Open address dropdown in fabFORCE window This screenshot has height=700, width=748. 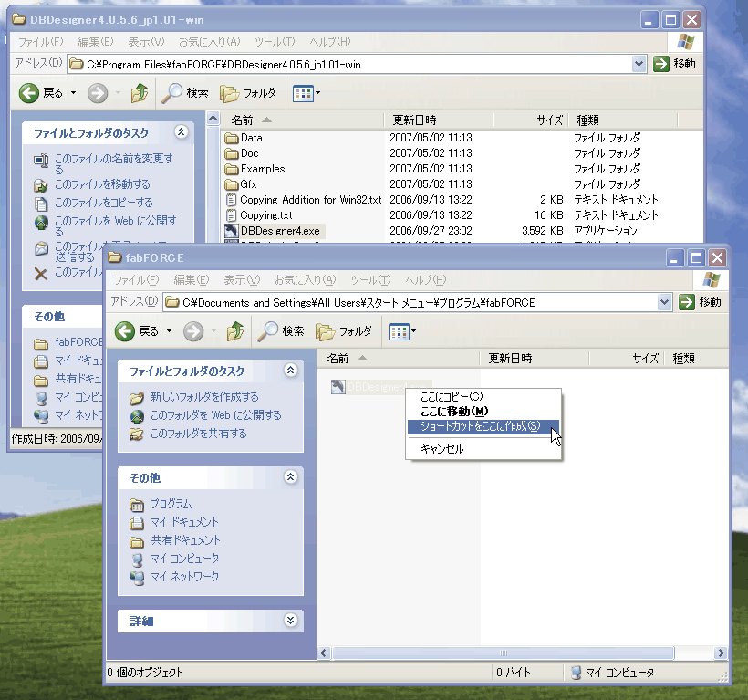pos(664,302)
